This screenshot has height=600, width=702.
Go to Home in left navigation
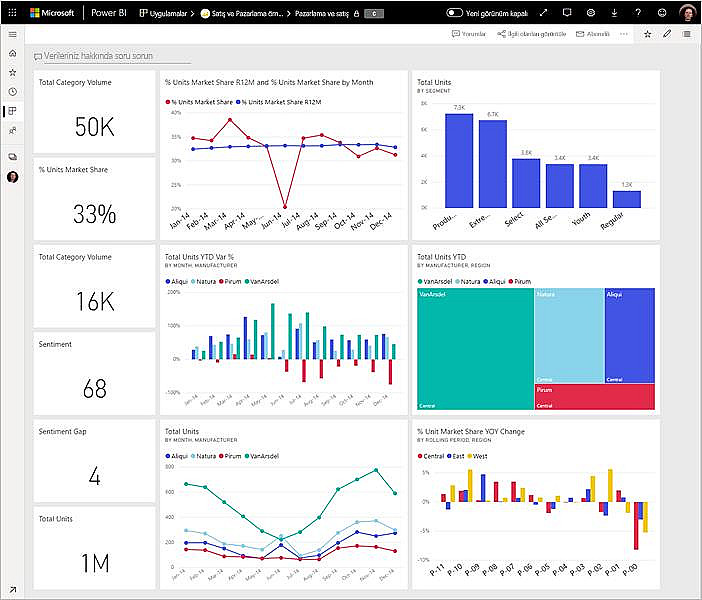tap(13, 53)
